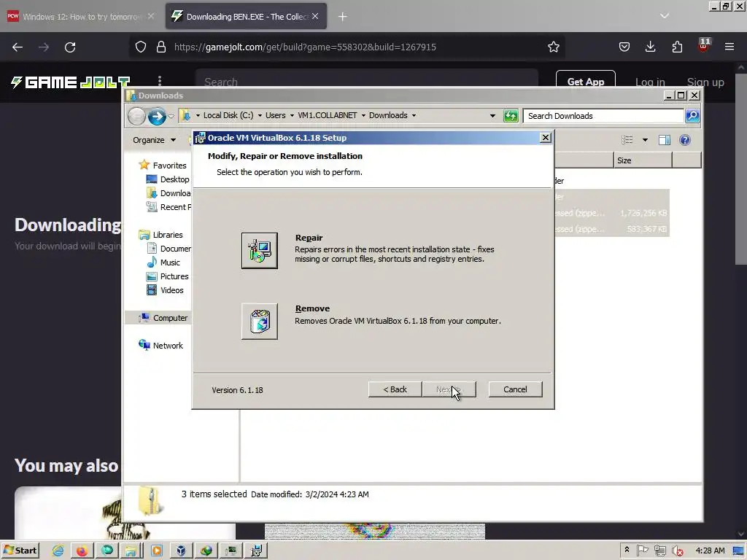
Task: Click the Game Jolt logo
Action: pos(71,82)
